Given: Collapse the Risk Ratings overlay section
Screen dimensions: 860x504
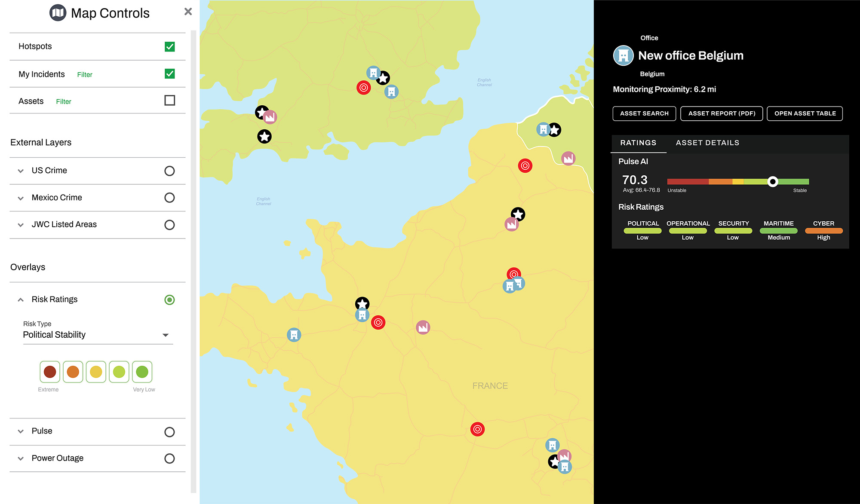Looking at the screenshot, I should [21, 299].
